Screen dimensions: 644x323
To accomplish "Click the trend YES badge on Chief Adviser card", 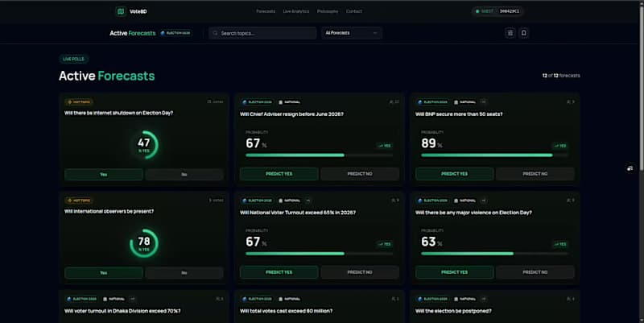I will click(x=385, y=146).
